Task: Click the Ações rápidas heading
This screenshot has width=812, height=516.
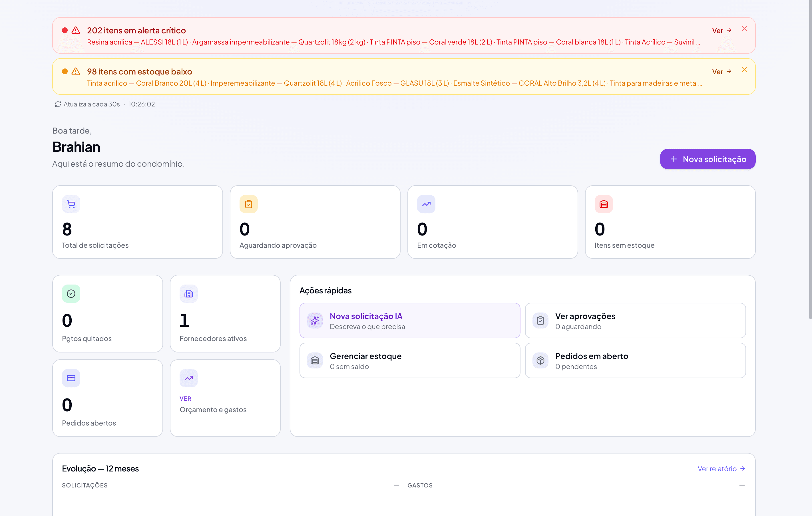Action: (x=325, y=291)
